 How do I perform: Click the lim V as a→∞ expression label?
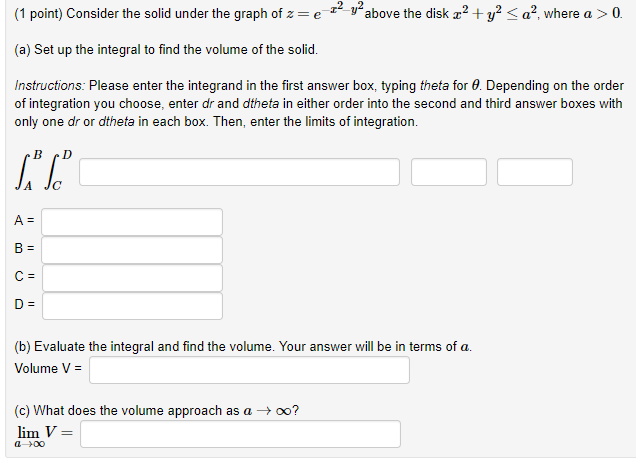(x=44, y=436)
